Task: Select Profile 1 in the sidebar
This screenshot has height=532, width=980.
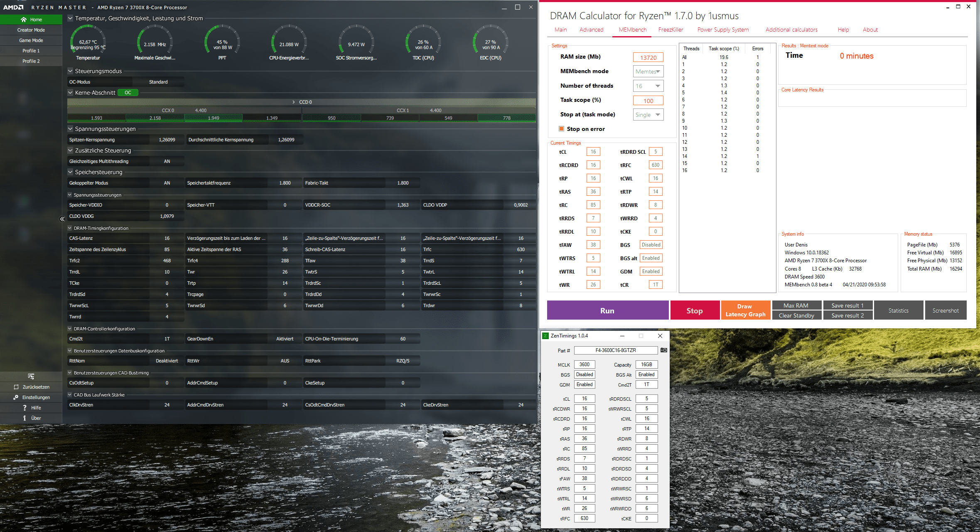Action: coord(31,51)
